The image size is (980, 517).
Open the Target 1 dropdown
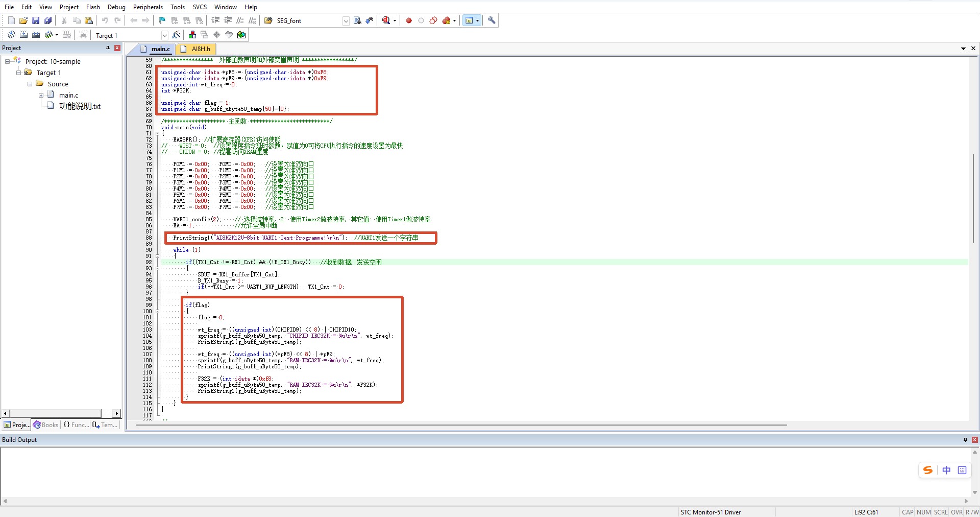coord(165,35)
